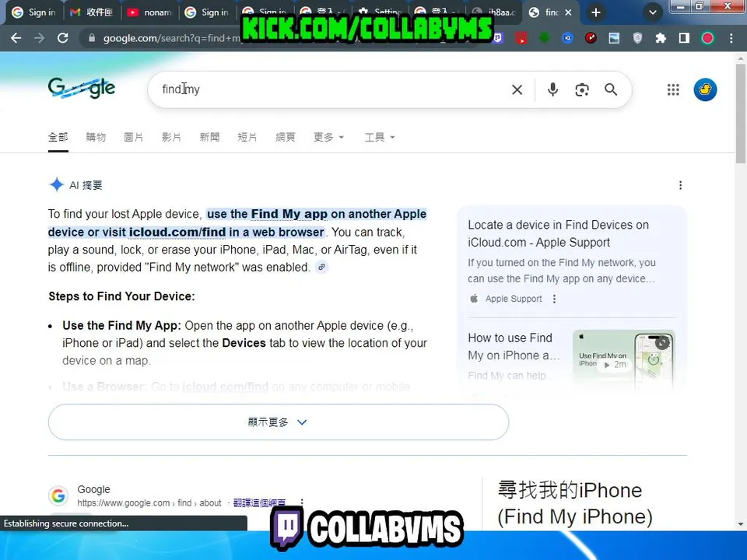
Task: Click the shield extension icon
Action: point(637,38)
